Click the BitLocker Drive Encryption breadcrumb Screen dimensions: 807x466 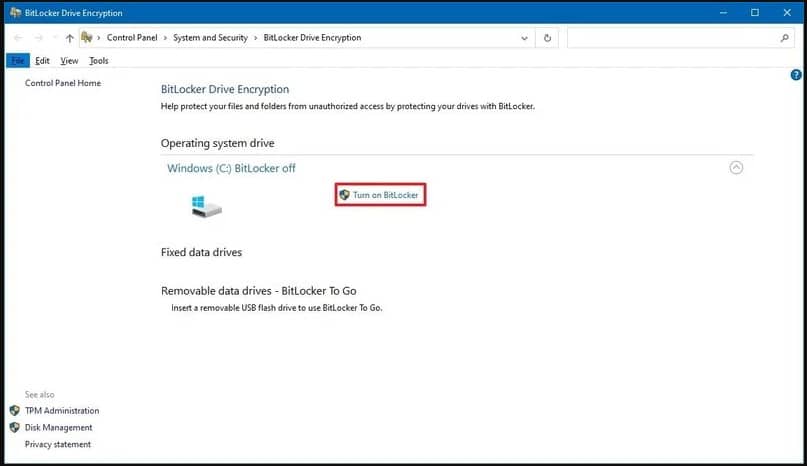[x=312, y=38]
